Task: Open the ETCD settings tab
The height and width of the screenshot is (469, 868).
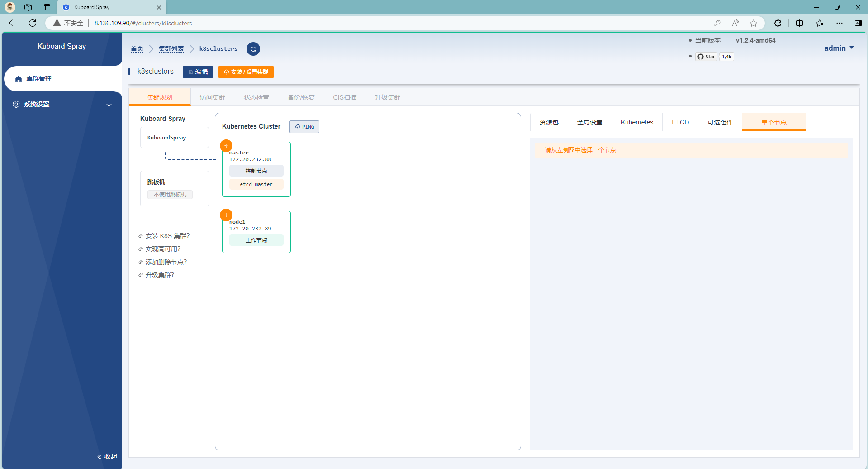Action: (x=680, y=122)
